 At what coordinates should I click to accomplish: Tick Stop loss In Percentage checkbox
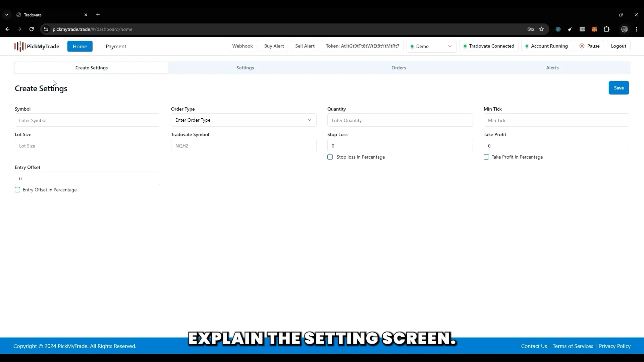330,157
